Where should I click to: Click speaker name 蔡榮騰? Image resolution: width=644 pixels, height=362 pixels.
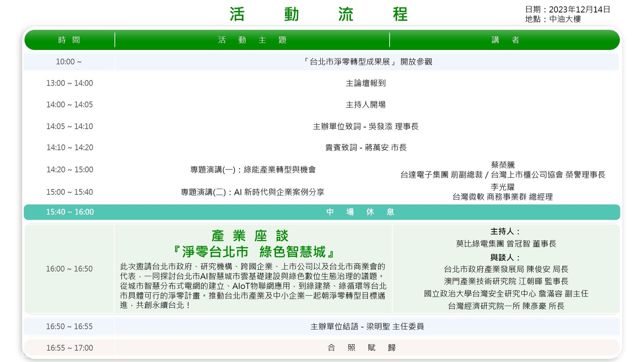[x=503, y=165]
